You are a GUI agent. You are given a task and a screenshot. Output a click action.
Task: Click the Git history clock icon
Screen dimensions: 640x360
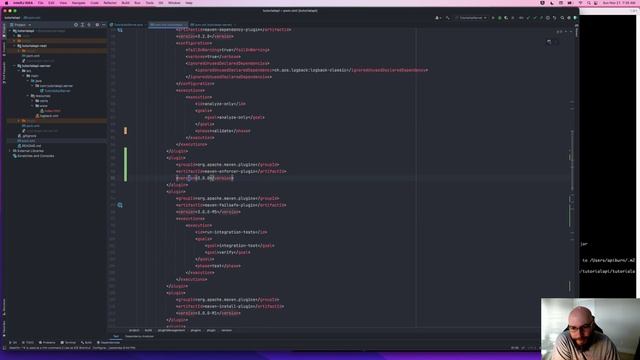(x=548, y=18)
